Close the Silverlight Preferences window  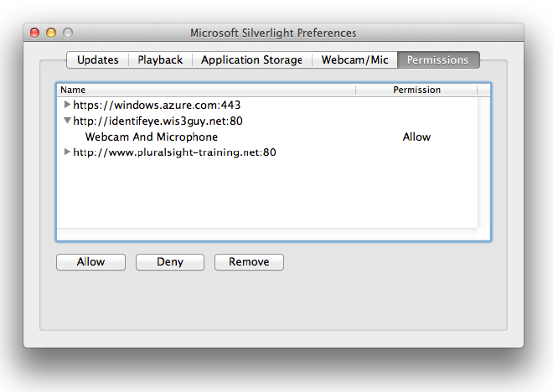point(34,33)
